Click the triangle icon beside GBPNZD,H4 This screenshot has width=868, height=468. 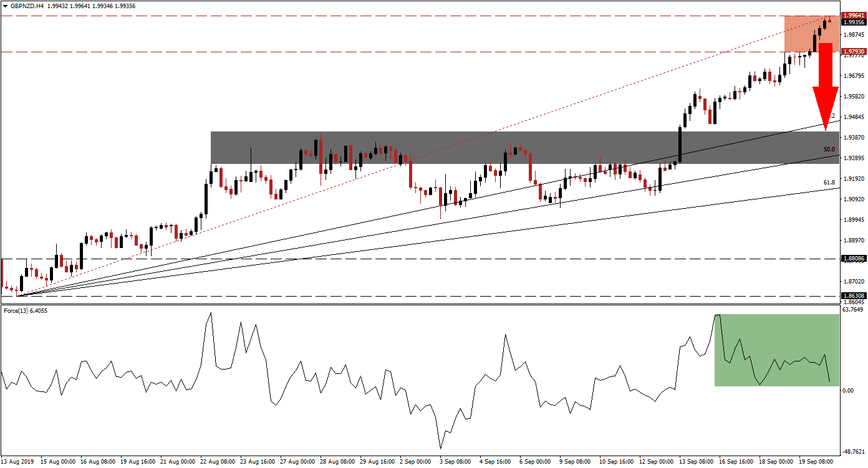[5, 6]
